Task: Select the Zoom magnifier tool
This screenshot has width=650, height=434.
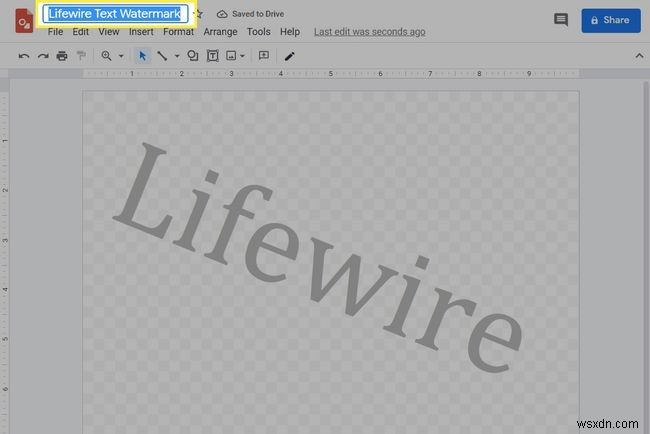Action: coord(107,56)
